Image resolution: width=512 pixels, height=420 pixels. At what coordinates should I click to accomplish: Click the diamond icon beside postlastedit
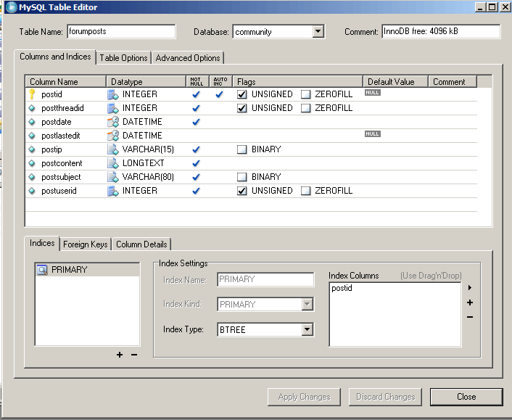(x=32, y=136)
